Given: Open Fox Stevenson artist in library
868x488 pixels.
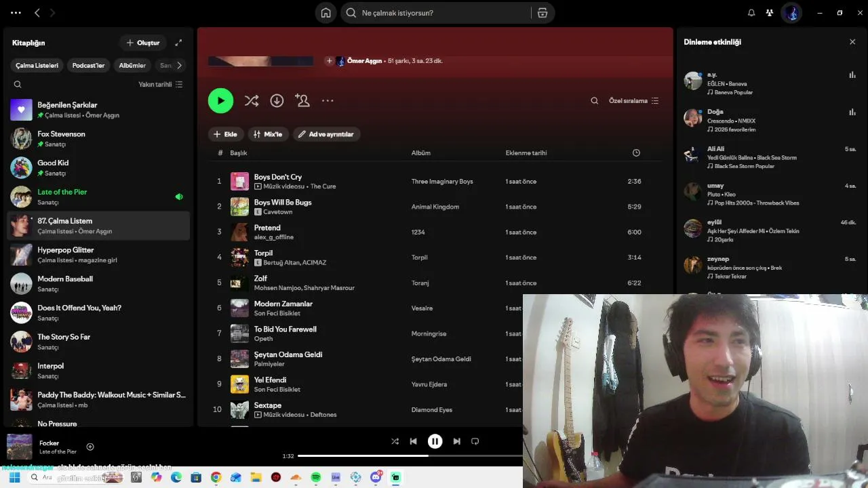Looking at the screenshot, I should [x=99, y=139].
